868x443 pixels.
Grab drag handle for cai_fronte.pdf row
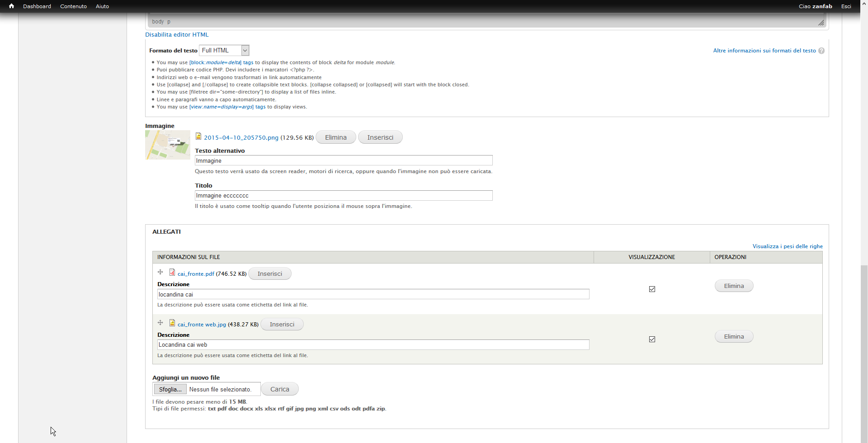click(160, 272)
